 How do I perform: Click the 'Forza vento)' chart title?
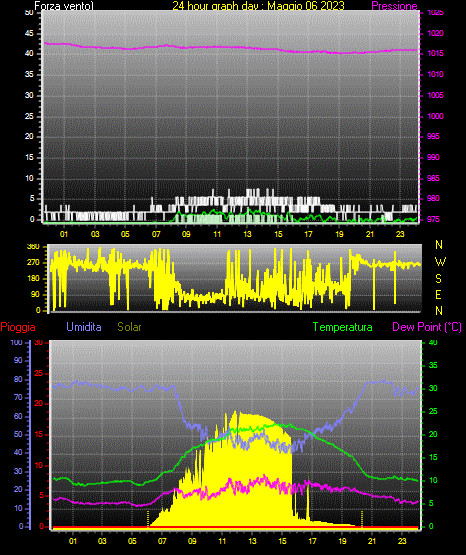[x=64, y=6]
